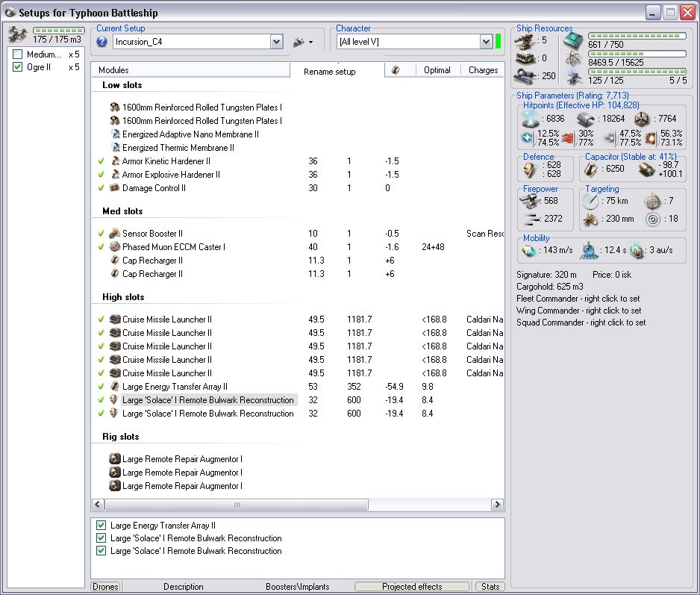This screenshot has height=595, width=700.
Task: Open the Character skill level dropdown
Action: click(486, 42)
